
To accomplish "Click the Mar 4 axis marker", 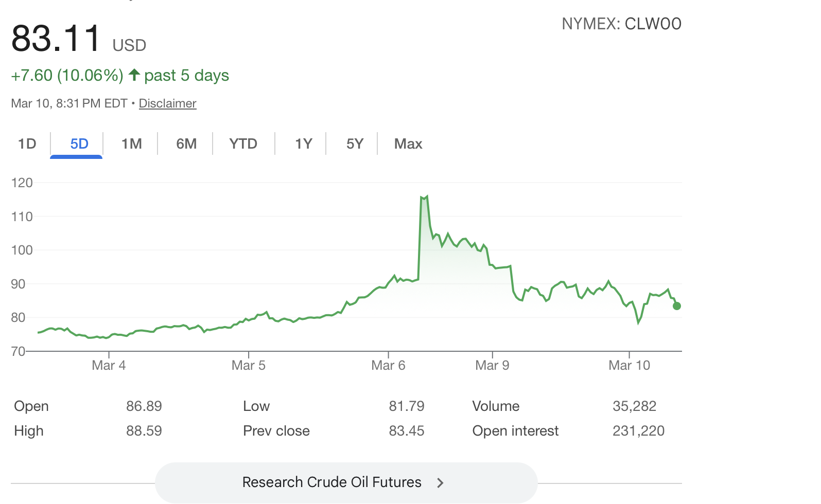I will click(x=109, y=365).
